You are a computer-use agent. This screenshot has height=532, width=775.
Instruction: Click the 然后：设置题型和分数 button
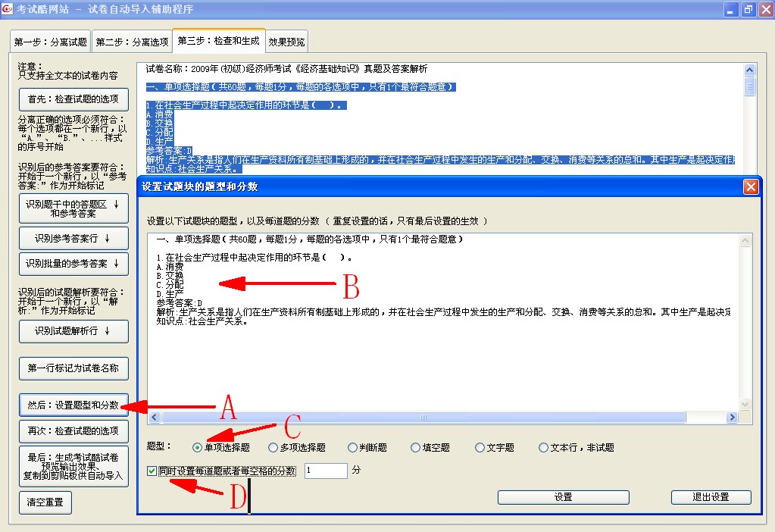(73, 405)
